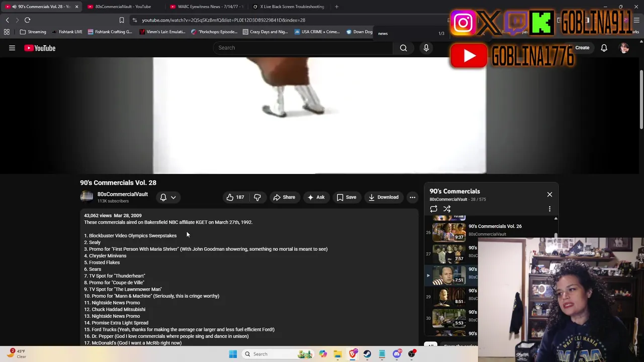Click the Share button

(x=284, y=197)
